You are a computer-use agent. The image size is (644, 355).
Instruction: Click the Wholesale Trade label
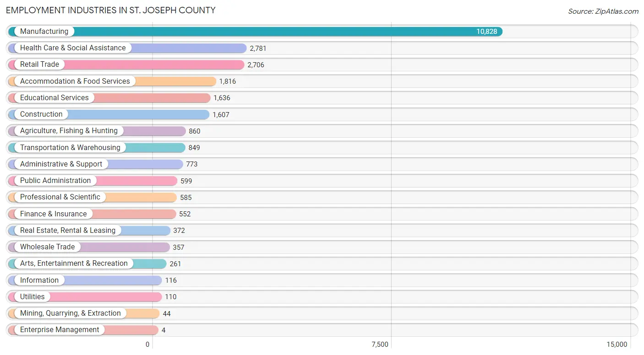tap(47, 247)
